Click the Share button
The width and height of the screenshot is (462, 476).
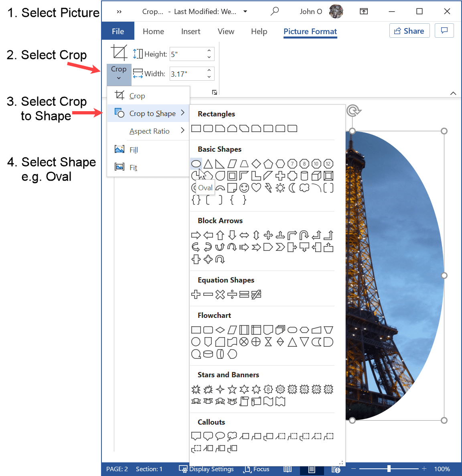pos(409,30)
